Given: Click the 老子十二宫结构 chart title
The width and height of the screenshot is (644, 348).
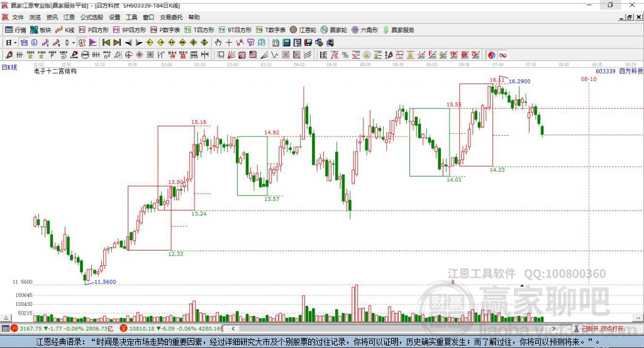Looking at the screenshot, I should tap(55, 71).
